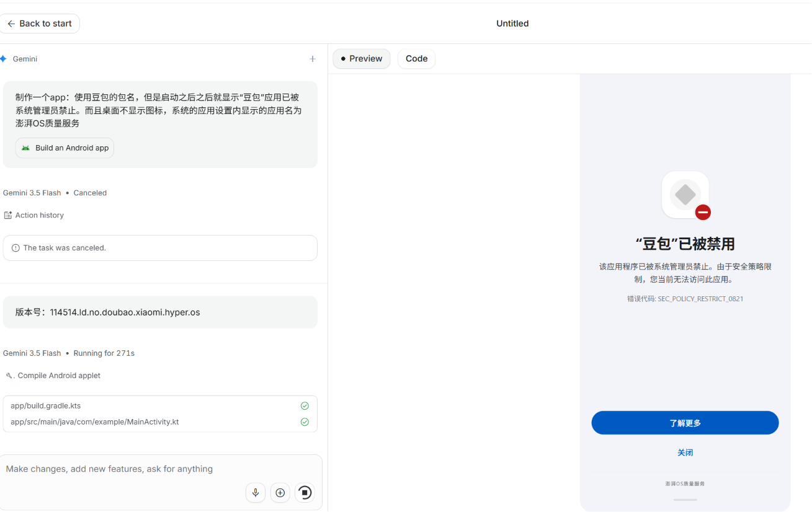This screenshot has height=512, width=812.
Task: Start a new chat with the plus icon
Action: 313,59
